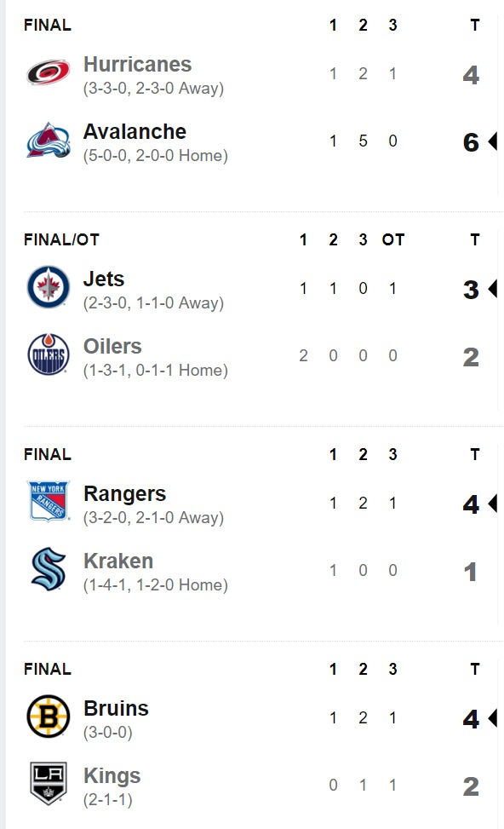Viewport: 504px width, 829px height.
Task: Click the LA Kings logo
Action: point(48,784)
